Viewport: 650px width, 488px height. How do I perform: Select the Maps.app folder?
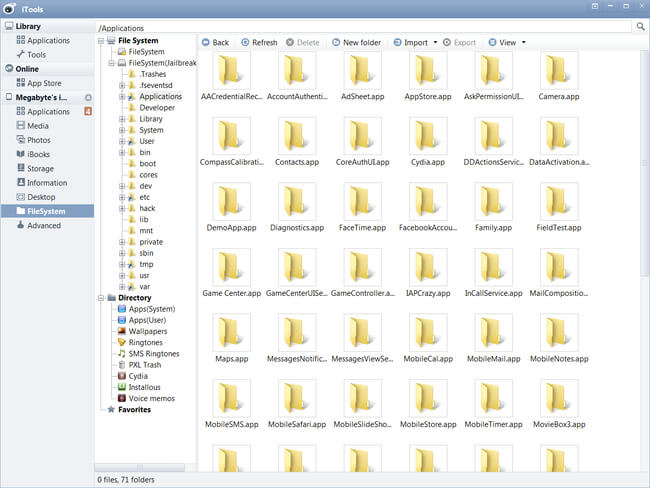[231, 338]
